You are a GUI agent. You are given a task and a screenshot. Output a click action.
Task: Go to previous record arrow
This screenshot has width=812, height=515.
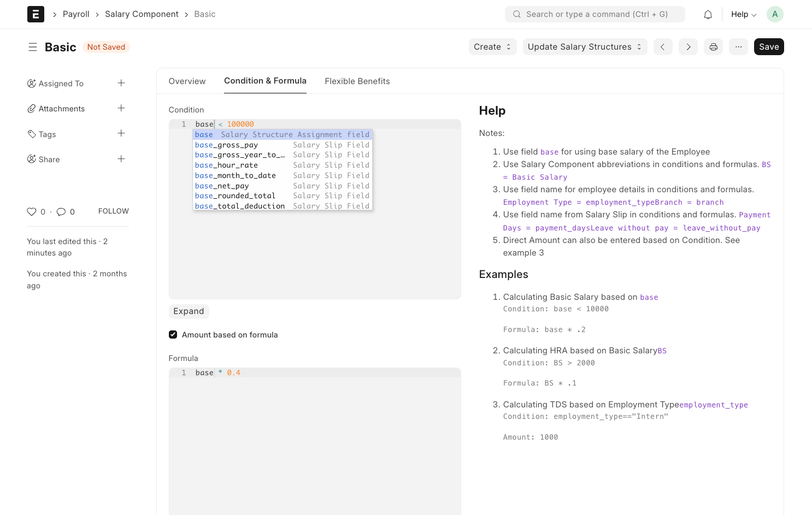662,47
